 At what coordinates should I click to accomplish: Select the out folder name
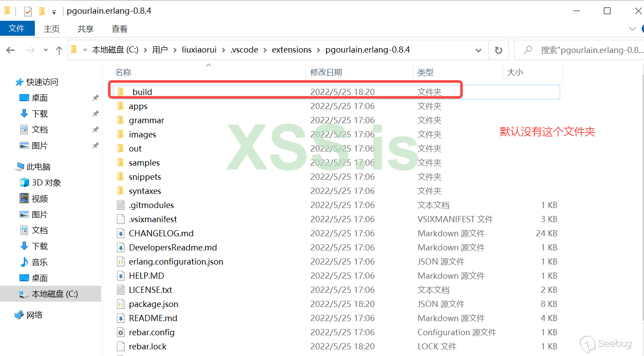tap(135, 148)
